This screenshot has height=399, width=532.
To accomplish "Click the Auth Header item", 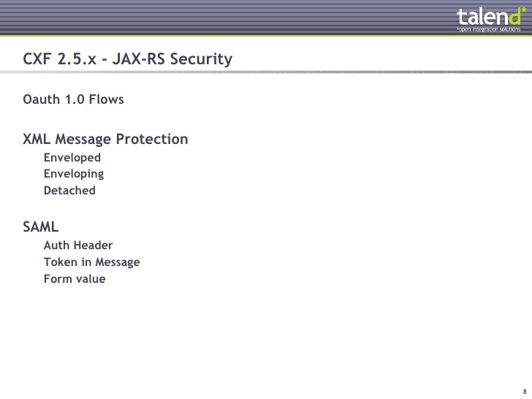I will (x=78, y=245).
